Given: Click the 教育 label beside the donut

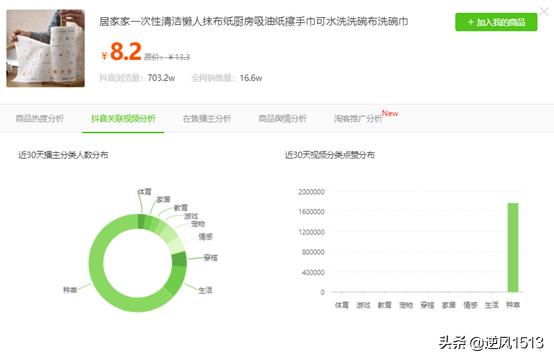Looking at the screenshot, I should pyautogui.click(x=181, y=208).
